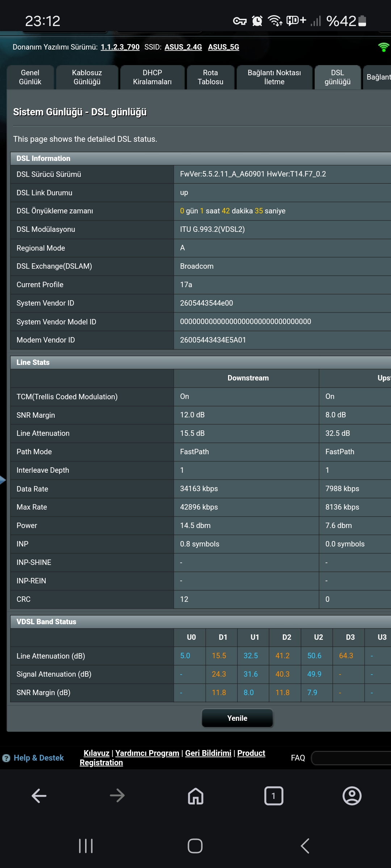Select D3 Line Attenuation value 64.3

click(346, 656)
